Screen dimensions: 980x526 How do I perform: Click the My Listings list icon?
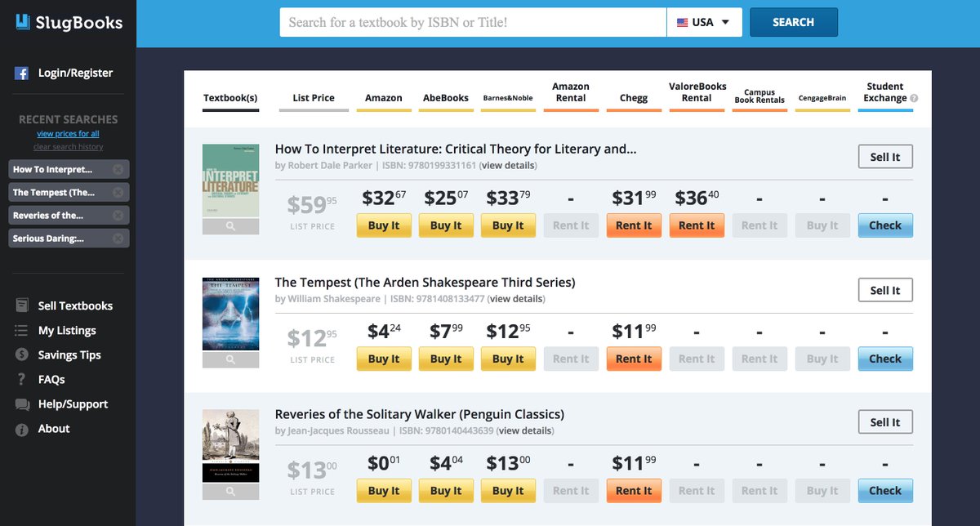pos(22,330)
